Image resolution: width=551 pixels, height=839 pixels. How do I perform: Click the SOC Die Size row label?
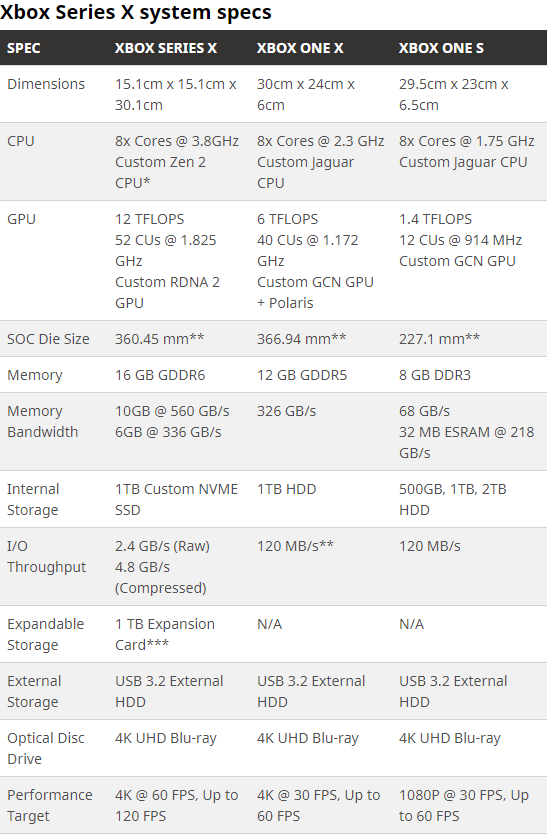pos(48,339)
